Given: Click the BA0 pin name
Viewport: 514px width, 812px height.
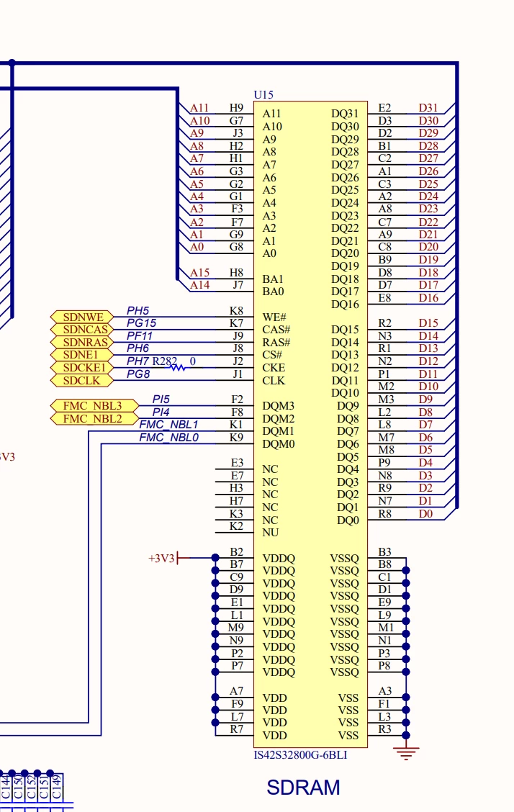Looking at the screenshot, I should point(274,292).
